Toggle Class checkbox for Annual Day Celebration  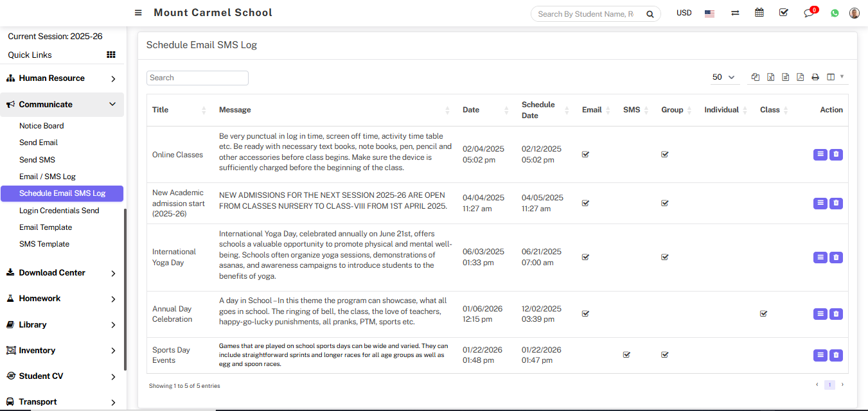[x=763, y=313]
